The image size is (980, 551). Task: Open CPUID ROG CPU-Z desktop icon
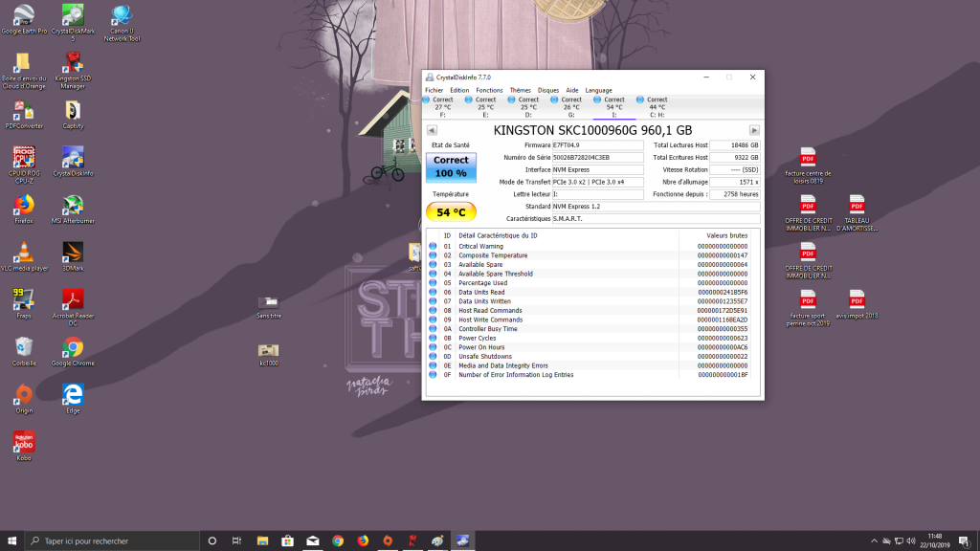click(24, 165)
